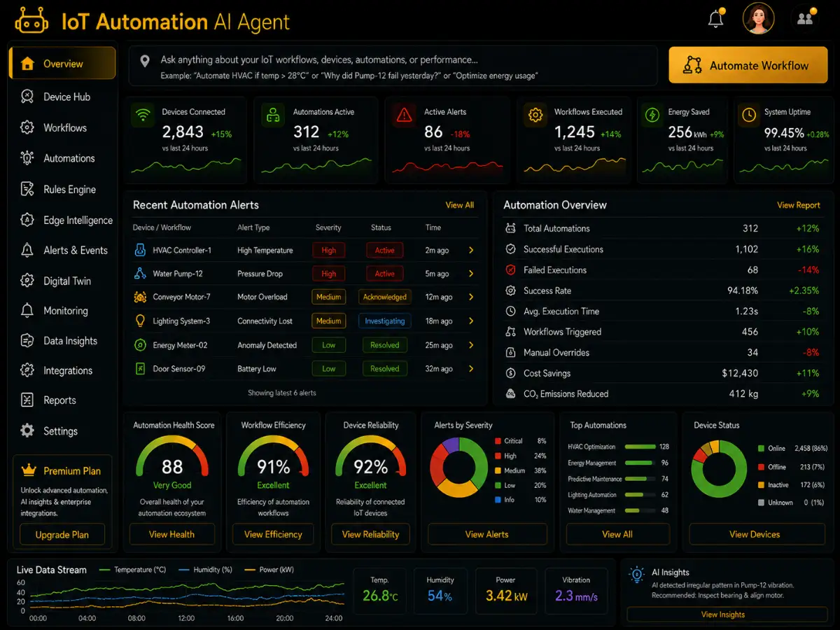Click the Settings gear icon

[x=27, y=430]
